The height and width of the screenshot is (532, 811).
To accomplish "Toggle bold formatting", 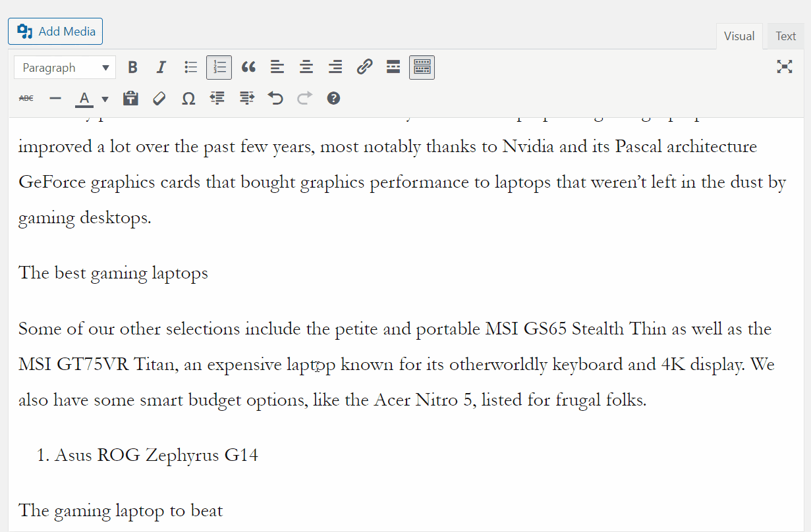I will click(132, 67).
